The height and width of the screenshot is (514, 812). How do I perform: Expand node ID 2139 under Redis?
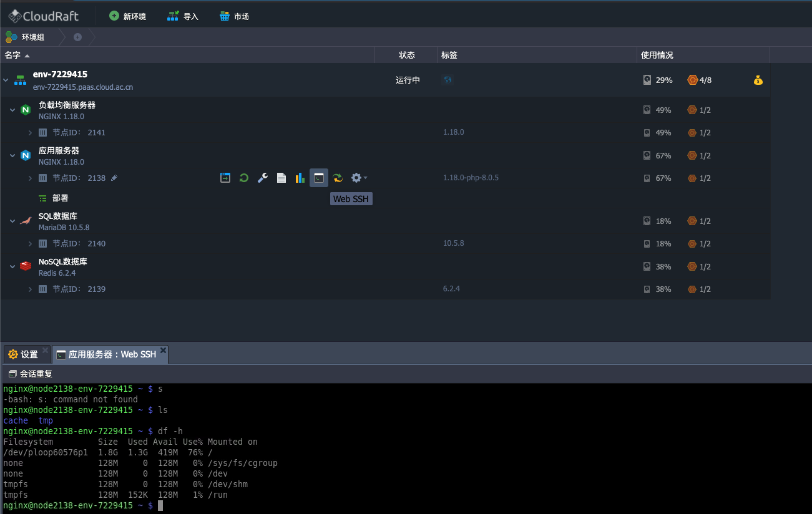(30, 289)
